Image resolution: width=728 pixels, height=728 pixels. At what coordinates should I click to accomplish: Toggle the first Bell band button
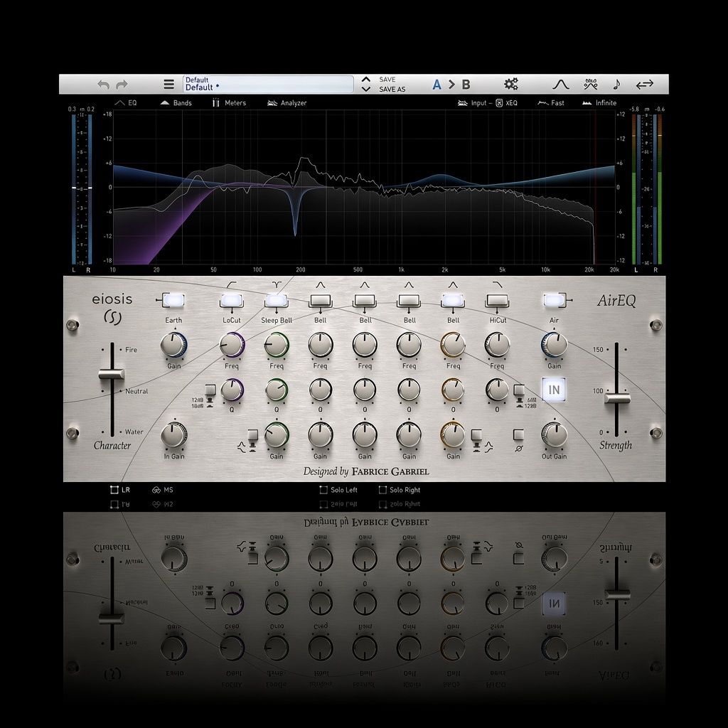pyautogui.click(x=321, y=301)
